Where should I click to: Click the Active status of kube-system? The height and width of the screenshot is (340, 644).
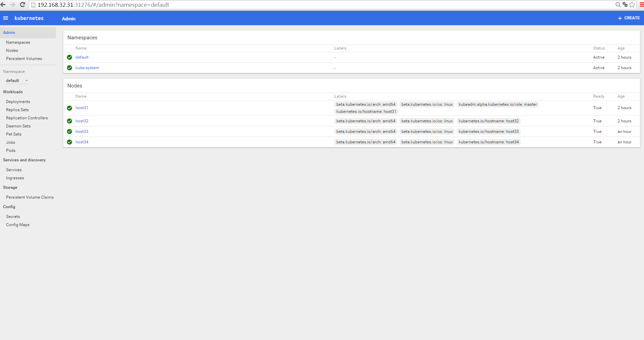click(599, 68)
